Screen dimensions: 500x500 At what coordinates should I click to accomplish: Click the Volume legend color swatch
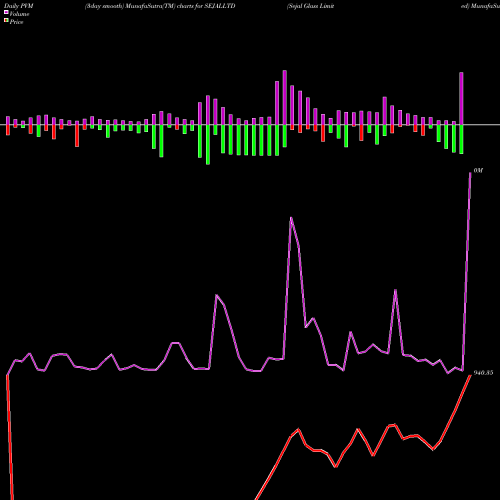[6, 12]
